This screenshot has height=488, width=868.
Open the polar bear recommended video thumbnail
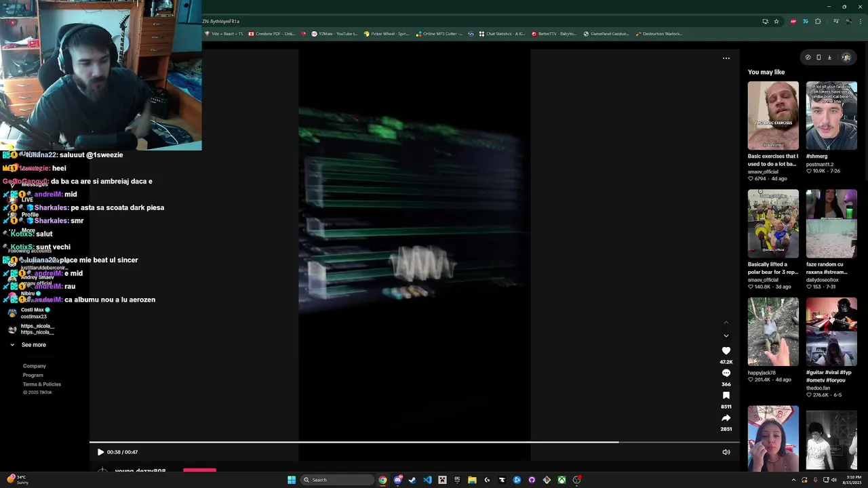[773, 224]
